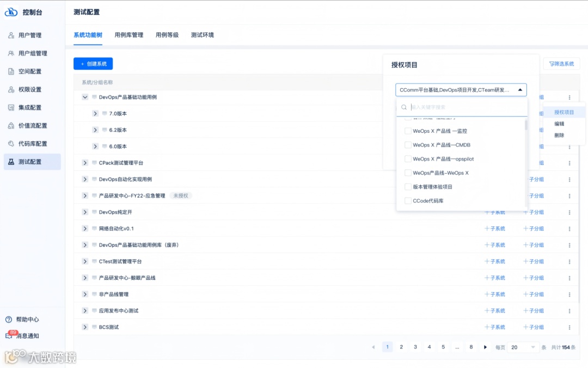
Task: Expand the 网络自动化v0.1 node
Action: coord(85,229)
